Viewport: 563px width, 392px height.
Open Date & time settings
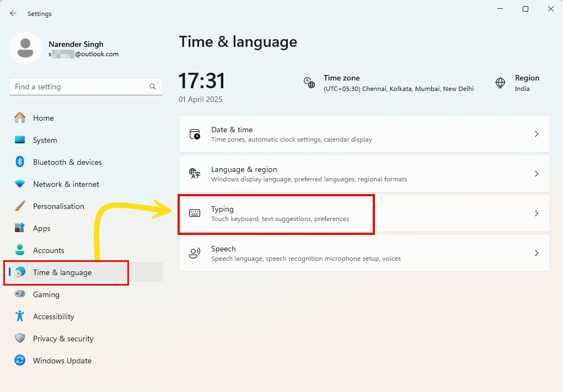364,134
